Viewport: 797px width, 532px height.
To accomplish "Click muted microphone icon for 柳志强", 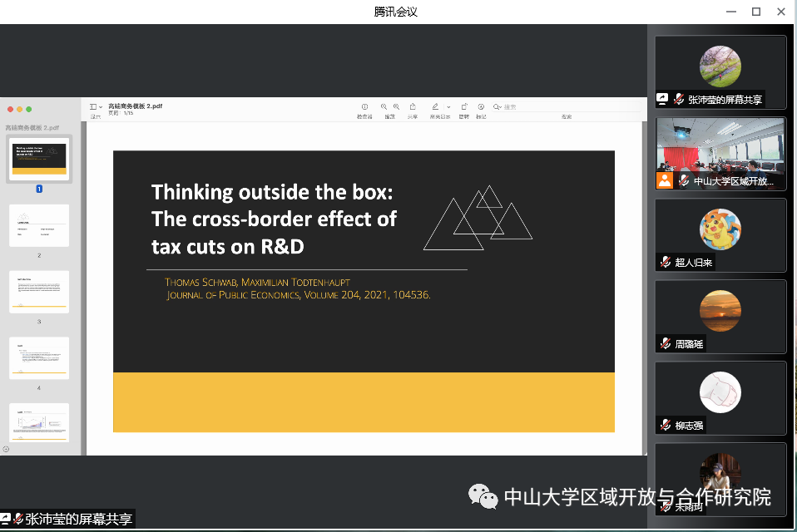I will point(666,425).
